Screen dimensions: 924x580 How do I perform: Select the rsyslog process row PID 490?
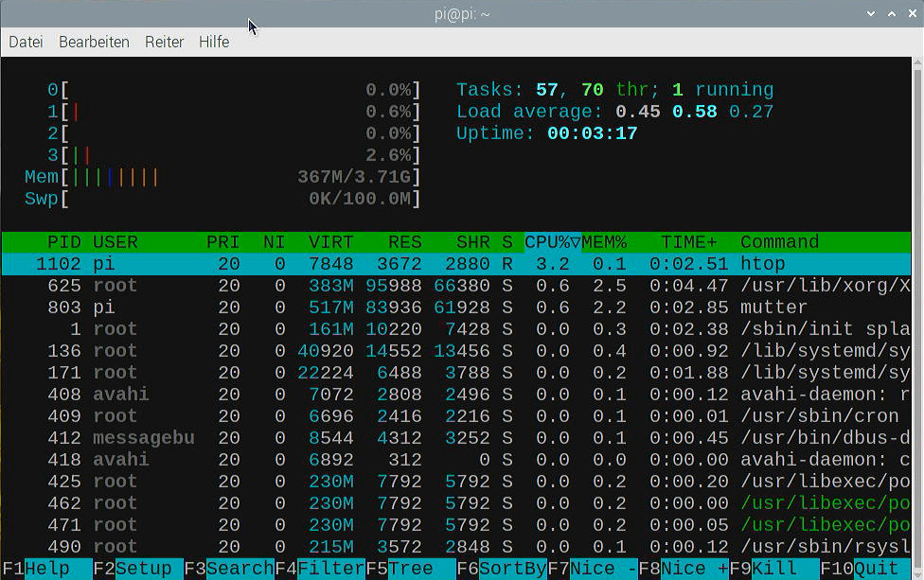point(456,547)
